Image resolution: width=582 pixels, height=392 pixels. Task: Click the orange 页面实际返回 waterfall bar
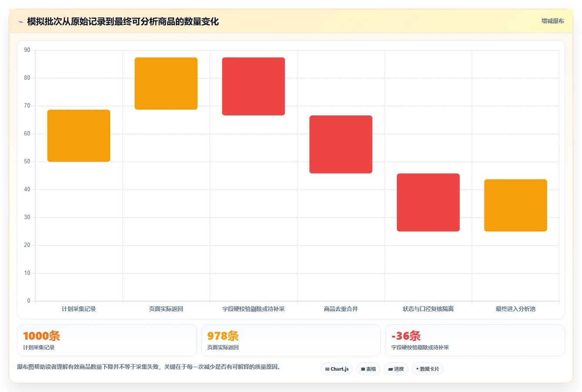point(166,84)
